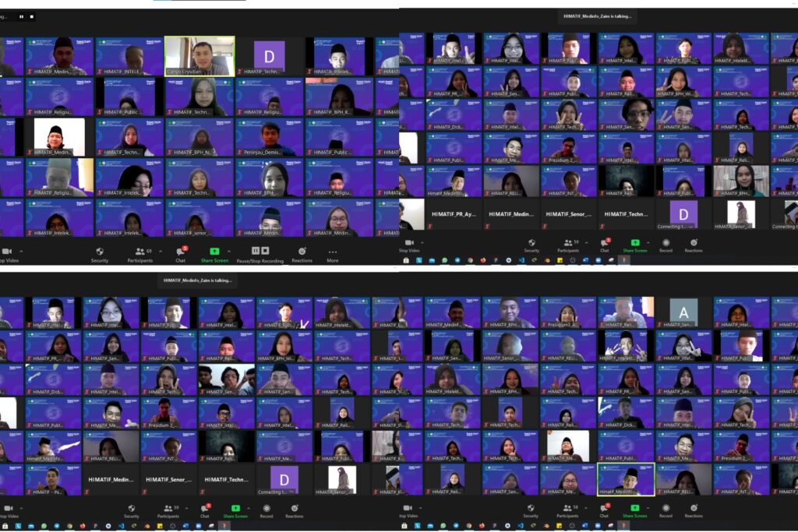Open Chat beside the 69 Participants button
798x532 pixels.
tap(181, 255)
